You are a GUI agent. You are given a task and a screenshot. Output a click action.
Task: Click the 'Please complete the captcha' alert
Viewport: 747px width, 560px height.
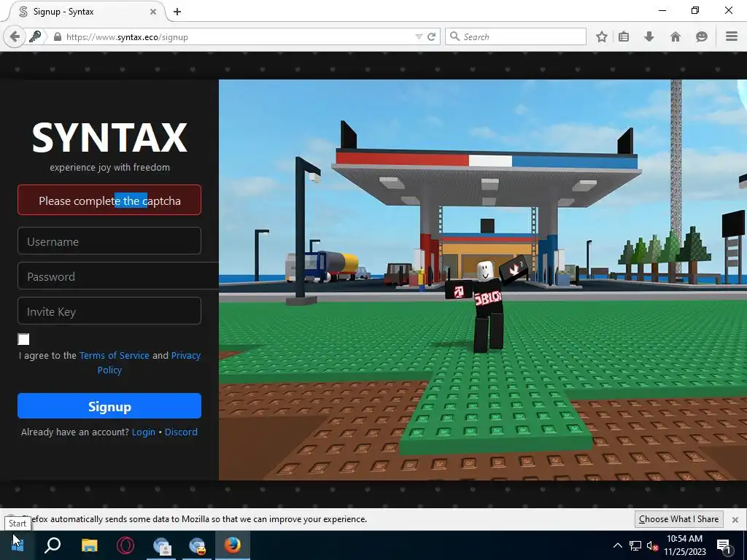(x=109, y=200)
